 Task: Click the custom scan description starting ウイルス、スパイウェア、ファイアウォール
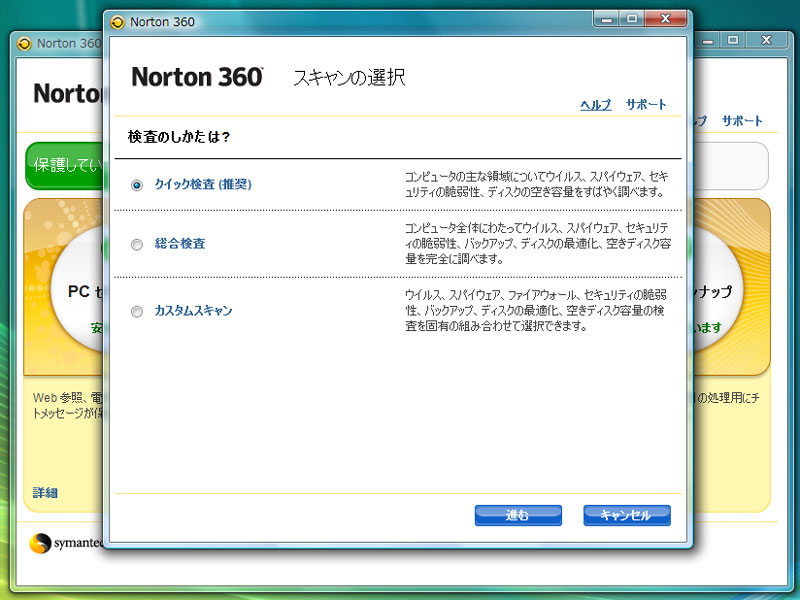536,310
